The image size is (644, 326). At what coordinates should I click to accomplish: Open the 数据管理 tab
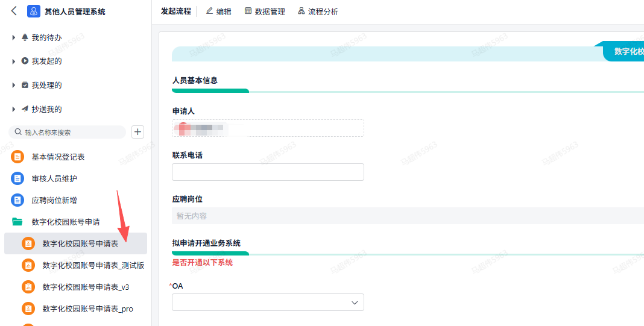coord(265,11)
